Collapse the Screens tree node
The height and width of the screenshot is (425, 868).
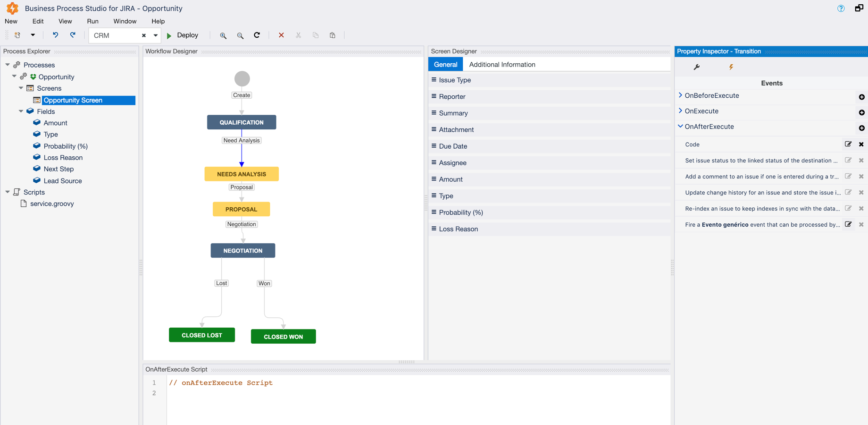(x=21, y=88)
